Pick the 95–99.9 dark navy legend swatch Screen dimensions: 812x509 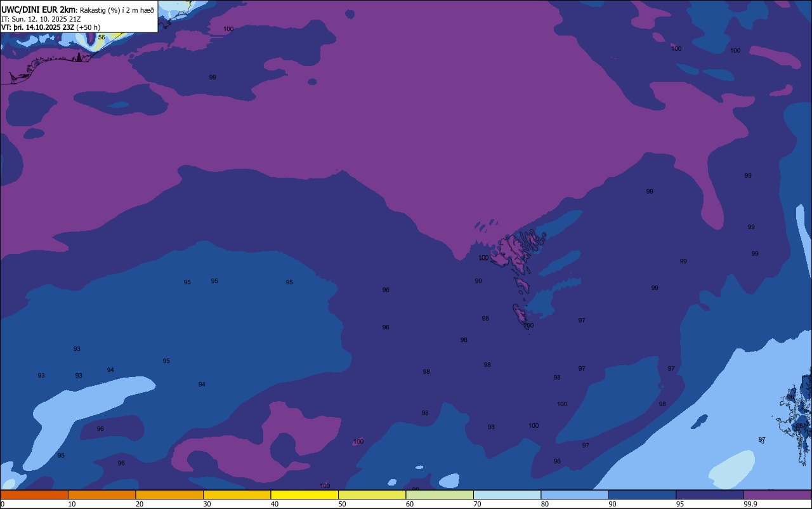pos(710,494)
